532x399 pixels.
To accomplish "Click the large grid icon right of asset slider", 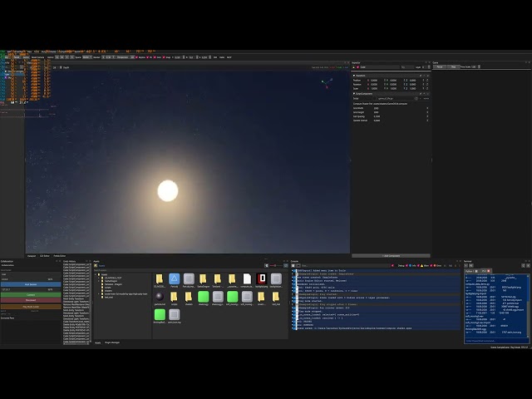I will click(286, 266).
